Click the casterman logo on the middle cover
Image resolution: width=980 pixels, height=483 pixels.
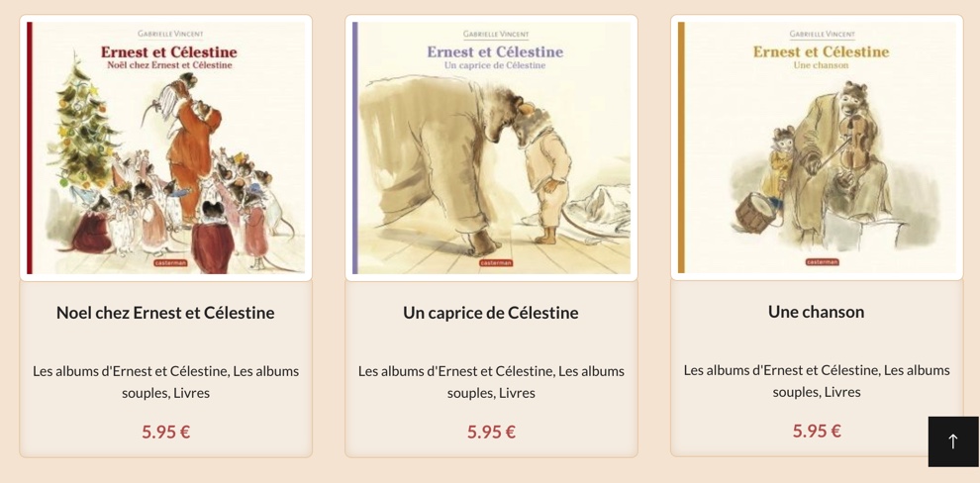496,263
